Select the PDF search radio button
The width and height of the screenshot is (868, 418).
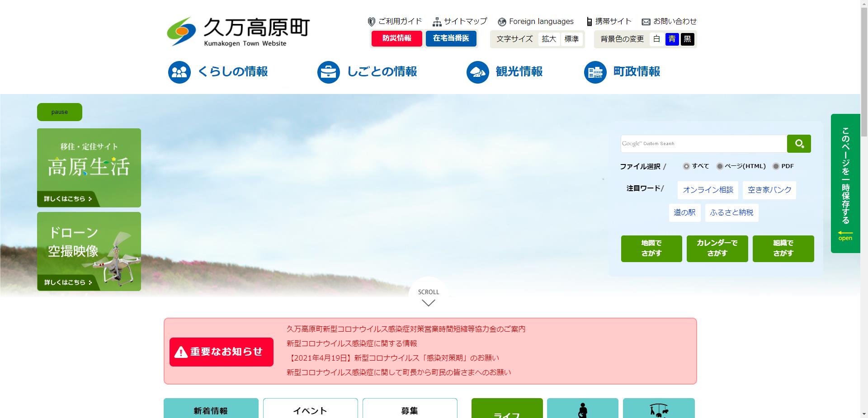776,166
